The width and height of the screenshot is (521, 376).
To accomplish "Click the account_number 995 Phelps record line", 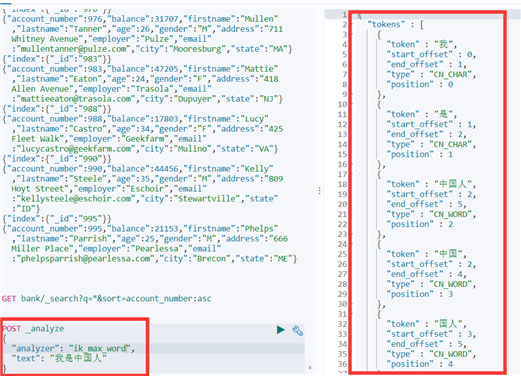I will pyautogui.click(x=140, y=229).
